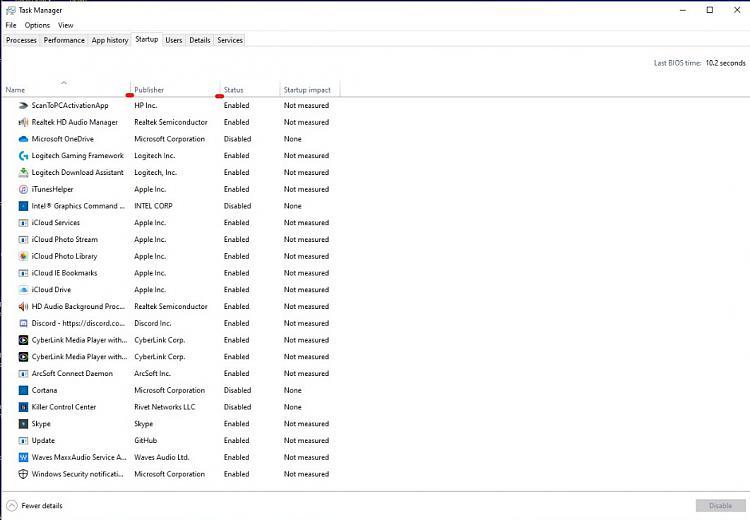
Task: Open the Options menu
Action: pyautogui.click(x=37, y=25)
